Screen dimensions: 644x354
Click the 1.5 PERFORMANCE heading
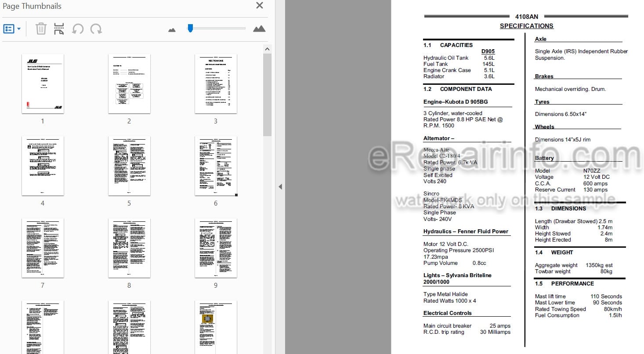click(564, 284)
